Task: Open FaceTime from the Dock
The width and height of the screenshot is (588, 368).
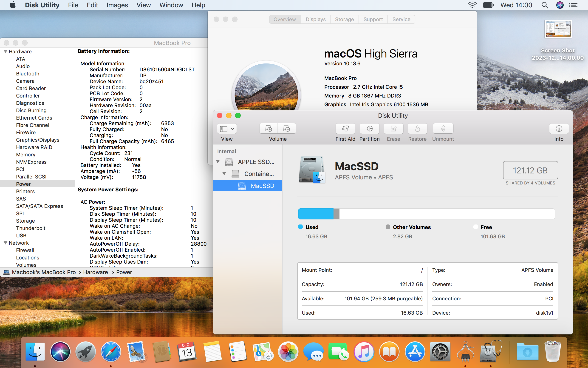Action: (339, 352)
